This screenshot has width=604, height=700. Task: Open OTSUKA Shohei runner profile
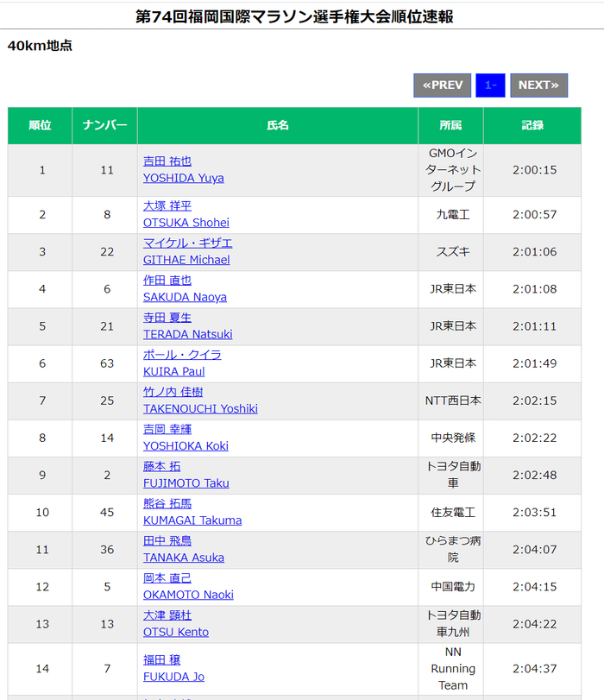186,223
